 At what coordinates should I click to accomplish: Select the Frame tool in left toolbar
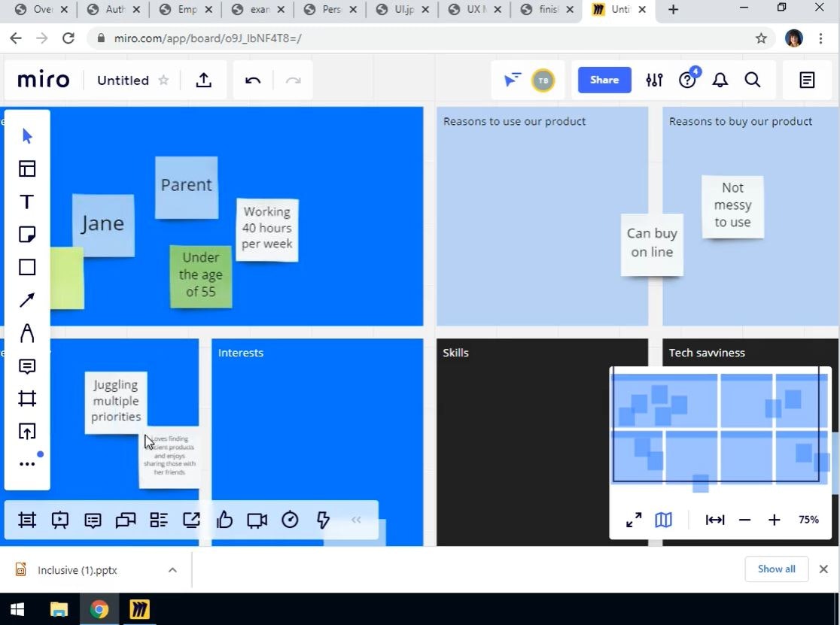pyautogui.click(x=27, y=399)
